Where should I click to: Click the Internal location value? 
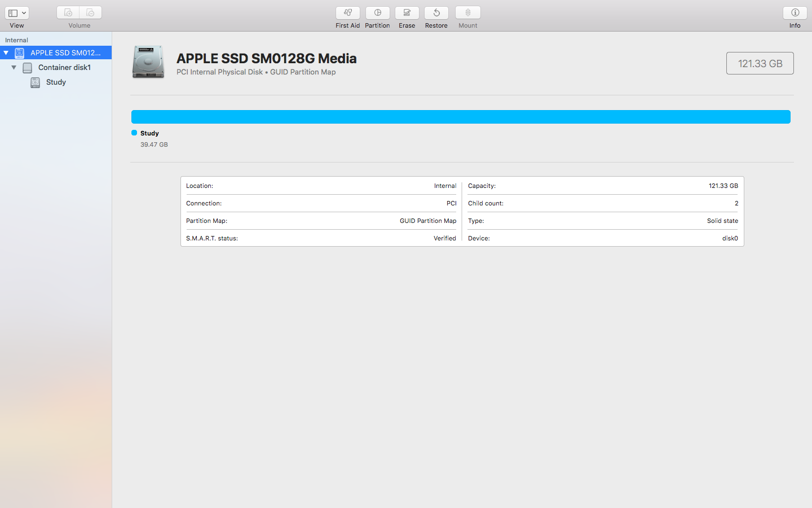tap(445, 186)
